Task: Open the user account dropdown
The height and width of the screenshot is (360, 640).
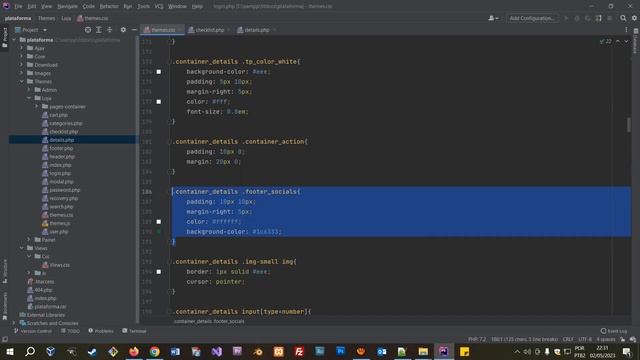Action: click(x=493, y=18)
